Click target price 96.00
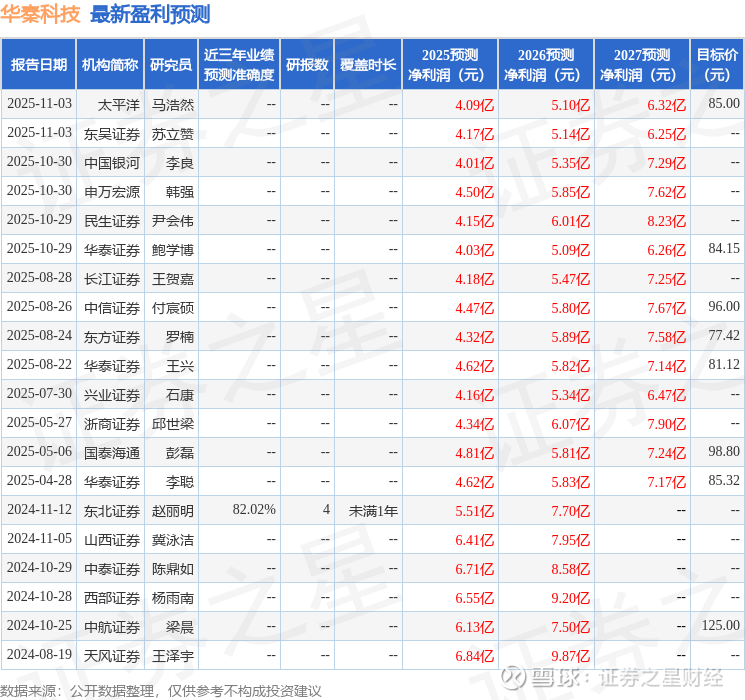 (x=724, y=306)
